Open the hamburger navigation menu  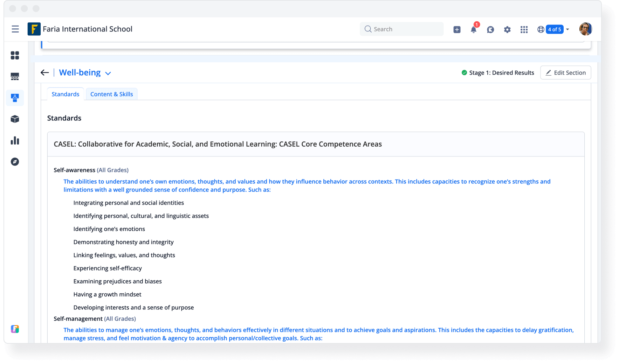[x=15, y=29]
